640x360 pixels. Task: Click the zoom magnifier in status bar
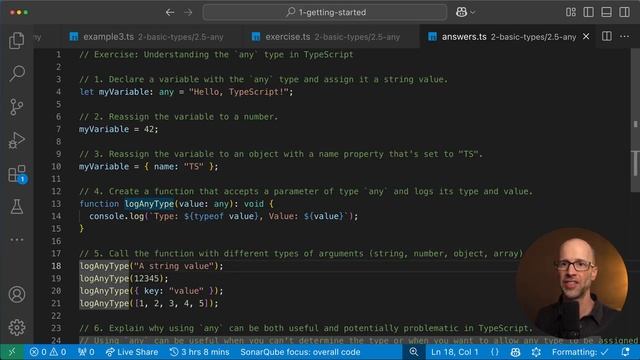(413, 352)
